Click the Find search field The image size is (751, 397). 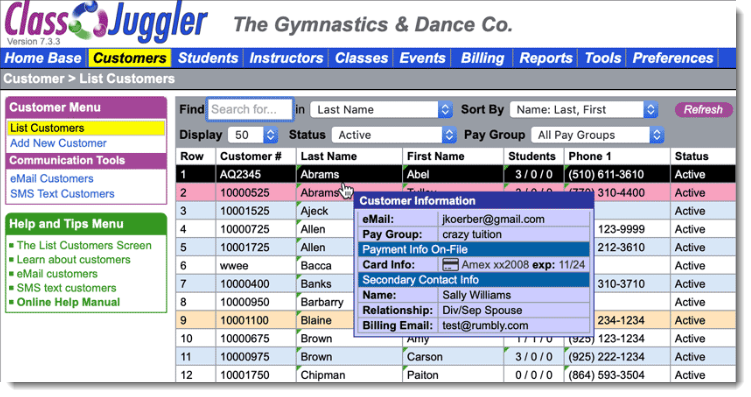[250, 110]
